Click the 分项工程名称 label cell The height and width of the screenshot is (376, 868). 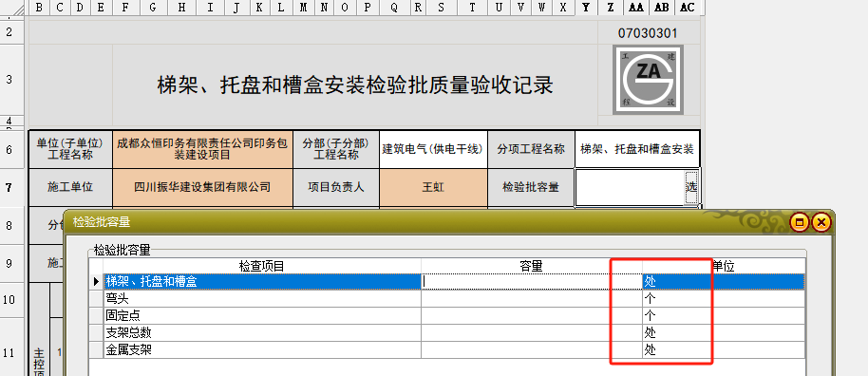(x=531, y=149)
